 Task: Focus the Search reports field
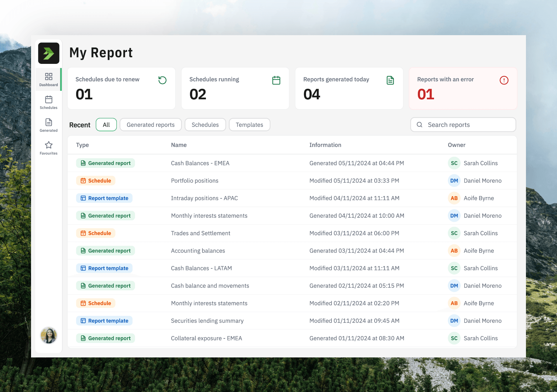coord(463,125)
